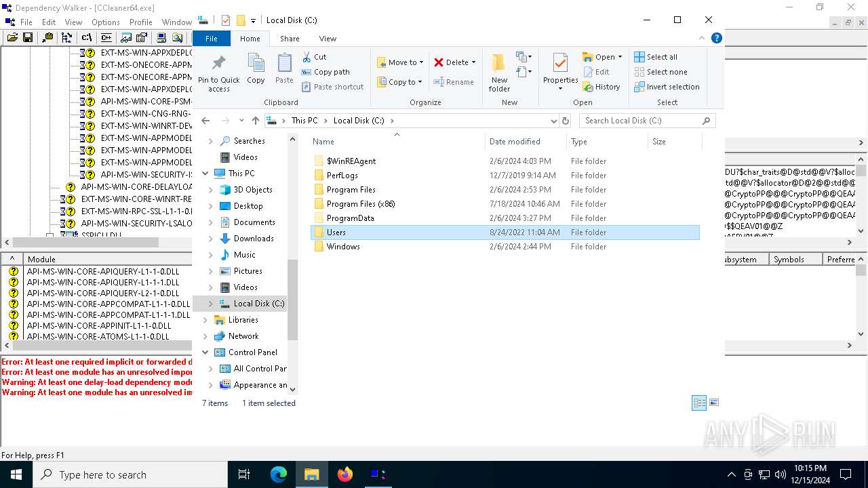Open the Recent locations dropdown arrow

(241, 121)
